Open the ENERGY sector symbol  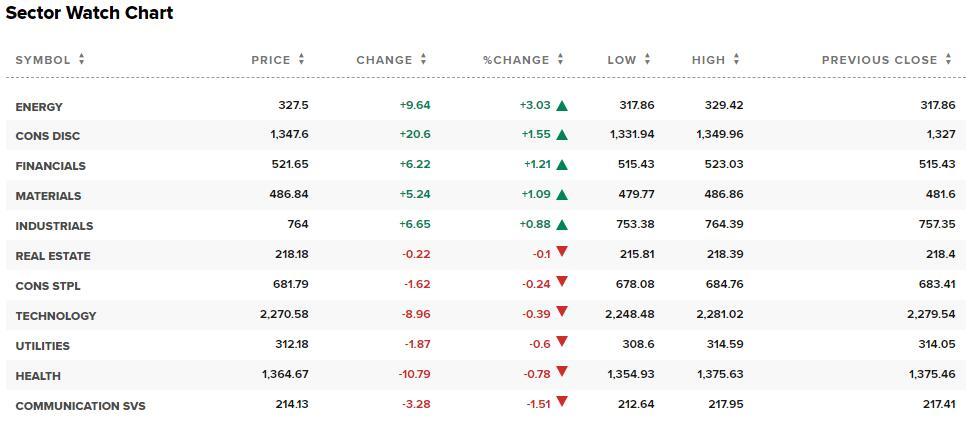pos(39,107)
